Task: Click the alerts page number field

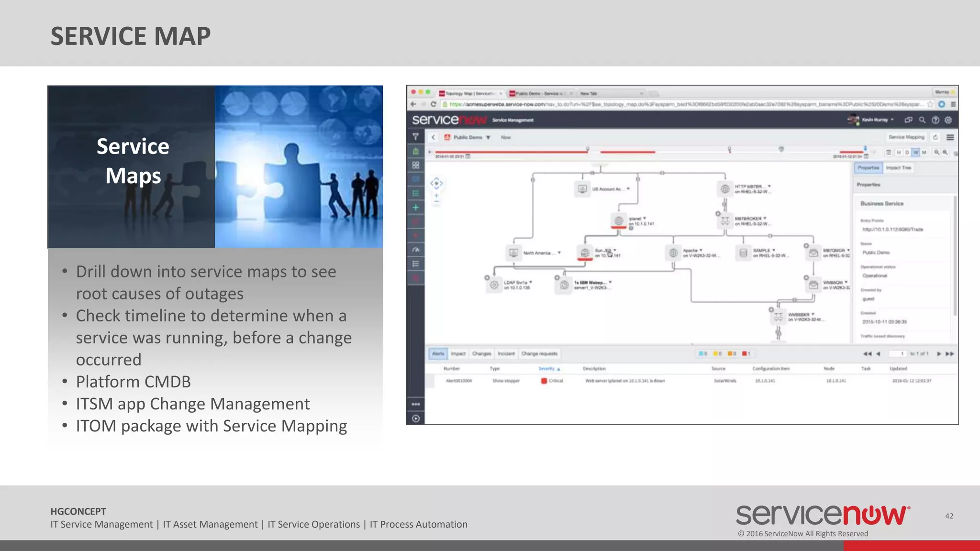Action: point(898,354)
